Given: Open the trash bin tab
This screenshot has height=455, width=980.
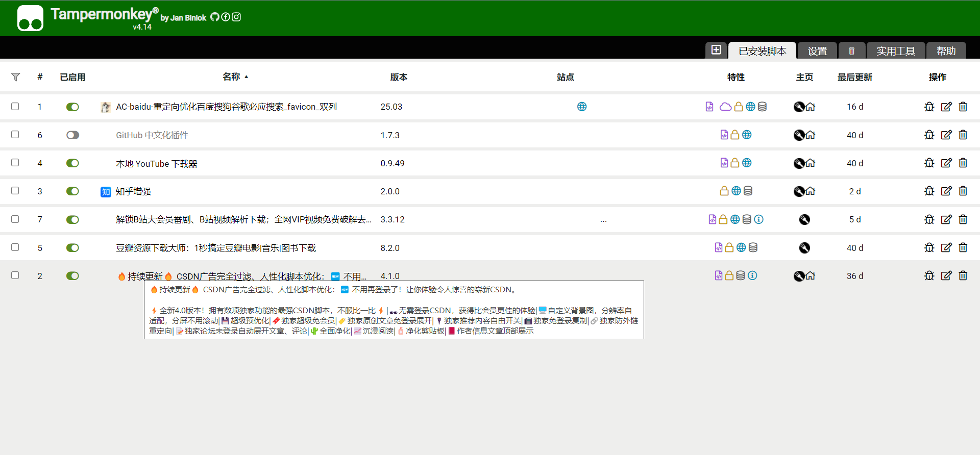Looking at the screenshot, I should [x=851, y=51].
